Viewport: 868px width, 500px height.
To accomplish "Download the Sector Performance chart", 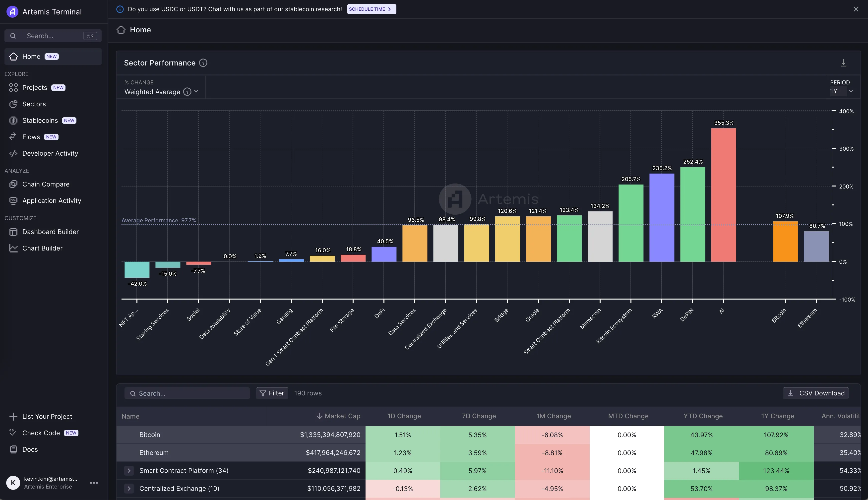I will (843, 63).
